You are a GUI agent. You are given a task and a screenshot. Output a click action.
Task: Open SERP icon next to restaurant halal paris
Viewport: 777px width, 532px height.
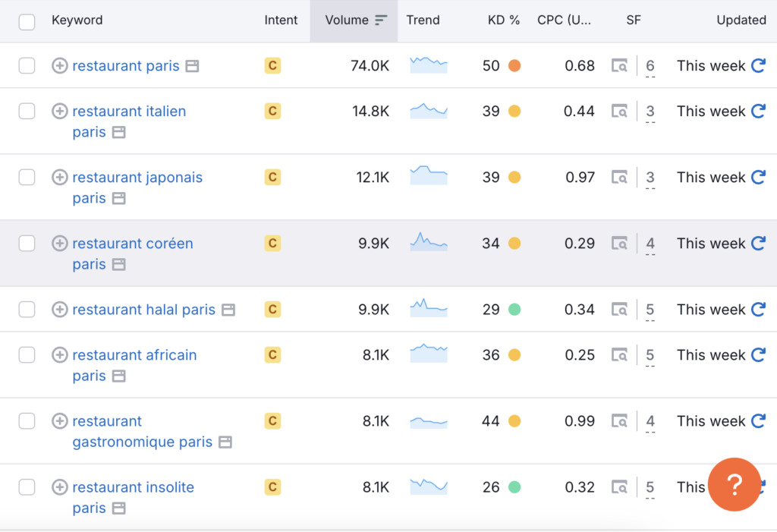pos(228,310)
